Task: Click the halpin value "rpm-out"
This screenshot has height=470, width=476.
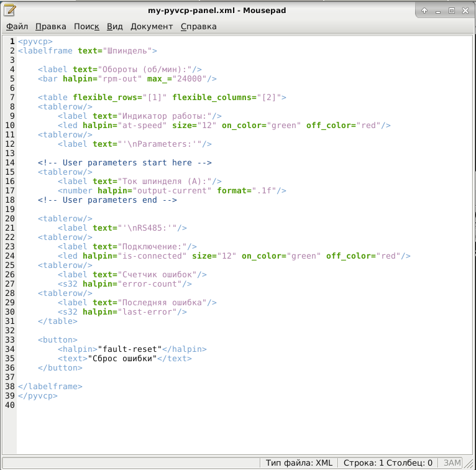Action: click(x=120, y=79)
